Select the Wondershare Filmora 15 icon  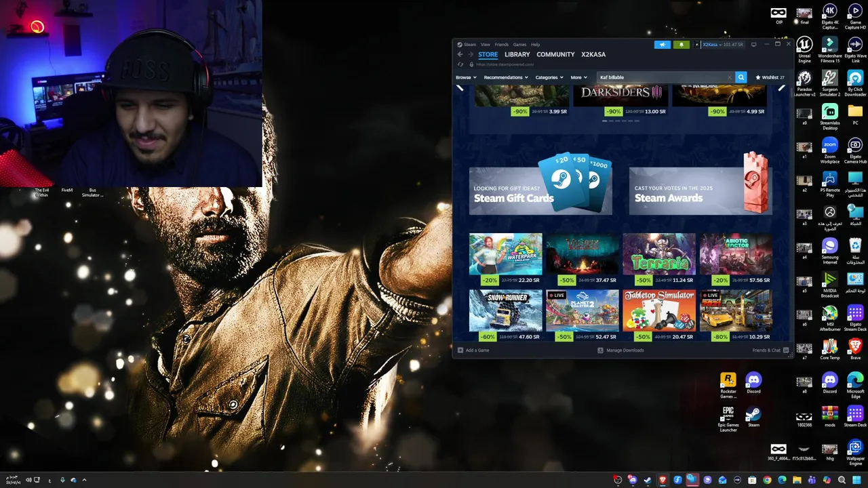point(829,49)
